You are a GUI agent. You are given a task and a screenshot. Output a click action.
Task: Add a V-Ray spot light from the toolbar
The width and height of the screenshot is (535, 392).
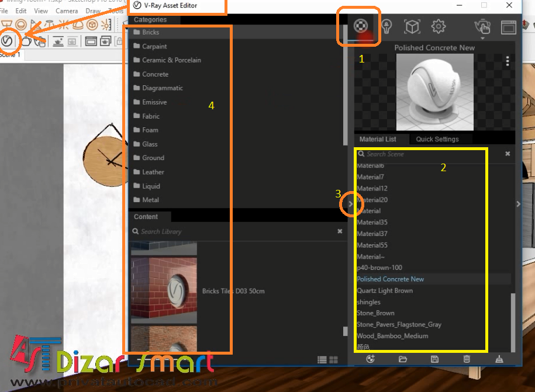point(35,25)
